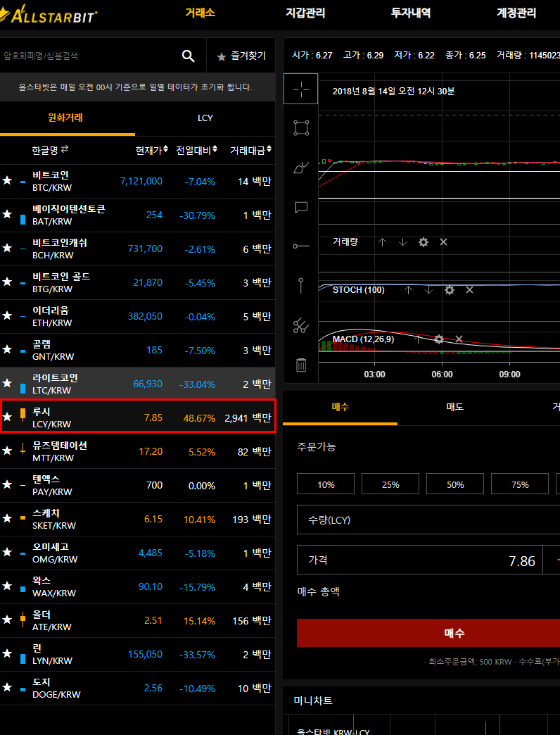Select the vertical pin marker tool

pyautogui.click(x=301, y=285)
